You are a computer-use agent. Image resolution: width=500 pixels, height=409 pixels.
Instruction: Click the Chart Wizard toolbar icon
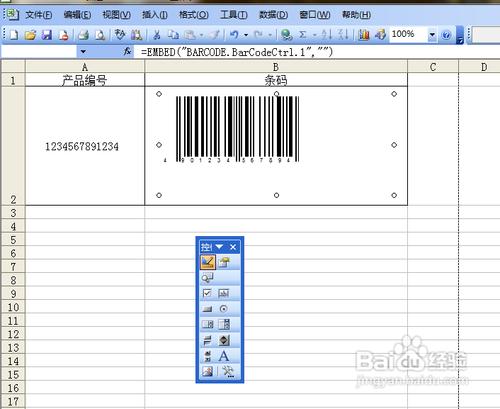(x=364, y=34)
